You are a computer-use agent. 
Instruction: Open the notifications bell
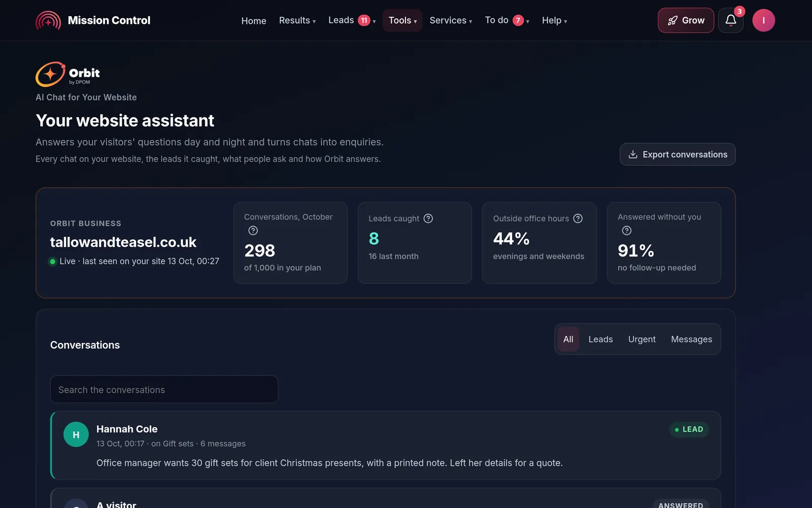(x=731, y=20)
